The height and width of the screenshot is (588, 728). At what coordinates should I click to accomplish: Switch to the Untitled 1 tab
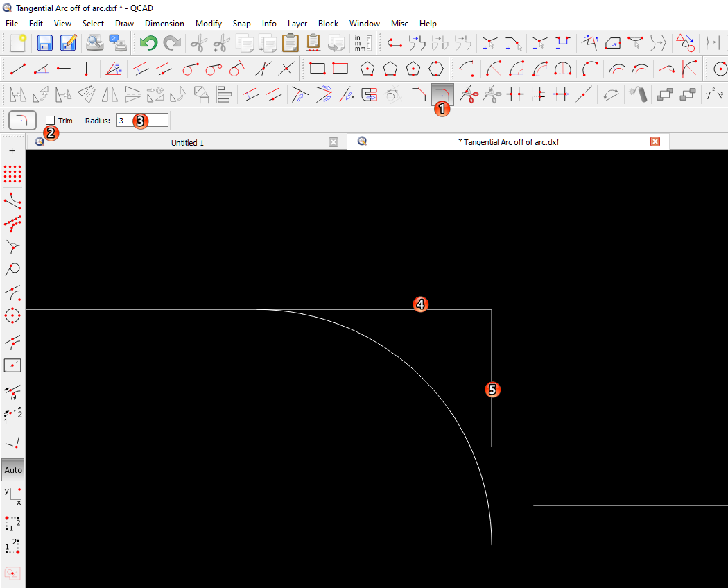pyautogui.click(x=187, y=142)
